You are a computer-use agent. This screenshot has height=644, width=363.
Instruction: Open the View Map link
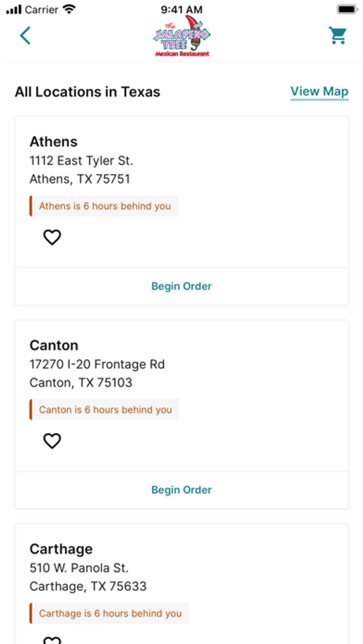tap(319, 91)
